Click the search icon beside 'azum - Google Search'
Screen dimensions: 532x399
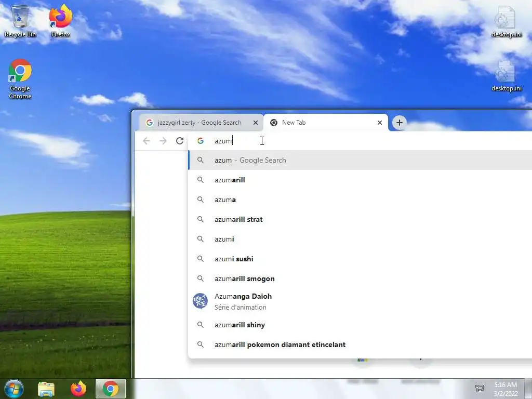[x=201, y=160]
